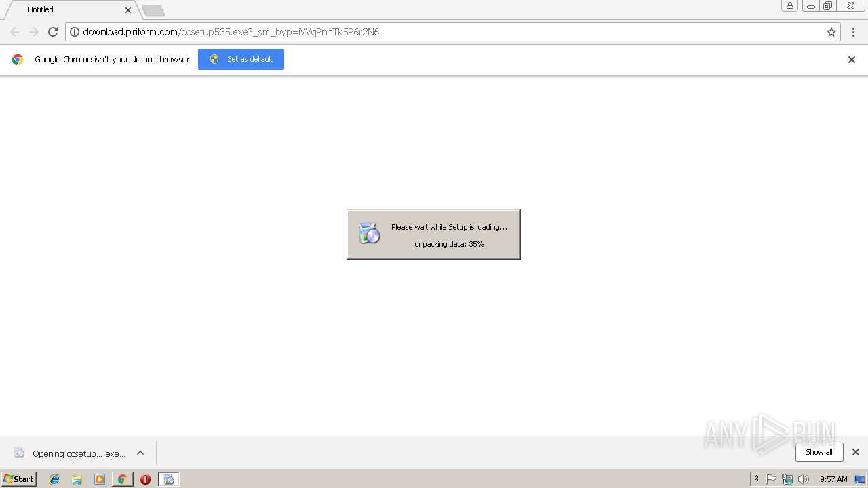Close the downloads bar
Screen dimensions: 868x488
click(x=856, y=452)
